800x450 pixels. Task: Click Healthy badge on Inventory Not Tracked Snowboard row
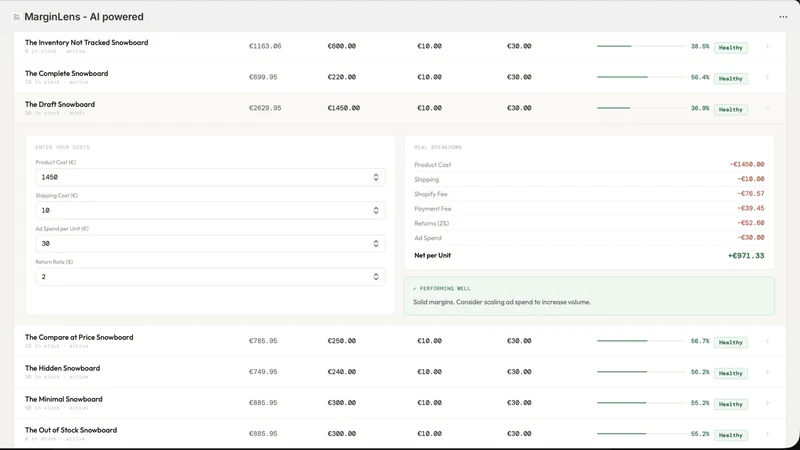pos(731,47)
